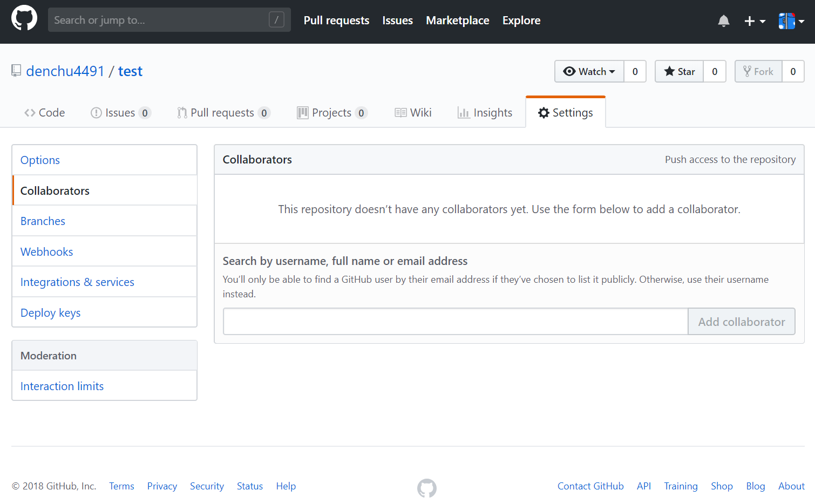Open Deploy keys settings
The image size is (815, 504).
point(104,313)
